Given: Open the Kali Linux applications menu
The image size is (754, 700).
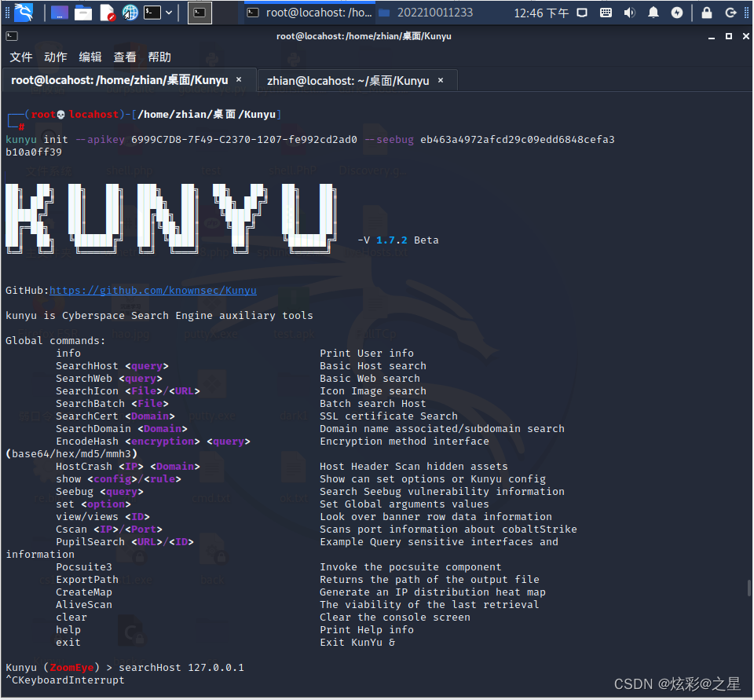Looking at the screenshot, I should [x=23, y=13].
